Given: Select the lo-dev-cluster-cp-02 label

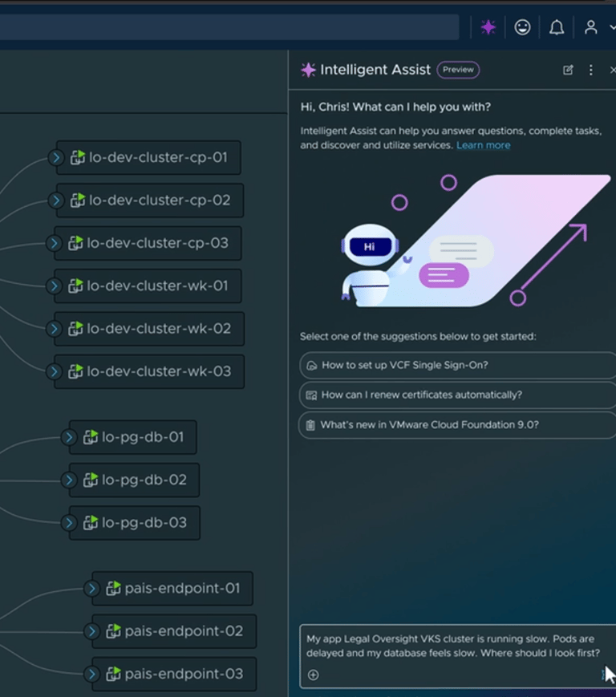Looking at the screenshot, I should point(160,201).
